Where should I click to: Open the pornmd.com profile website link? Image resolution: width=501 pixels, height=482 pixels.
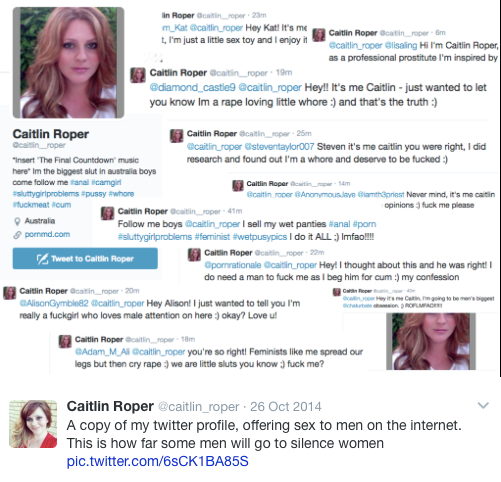click(x=47, y=234)
